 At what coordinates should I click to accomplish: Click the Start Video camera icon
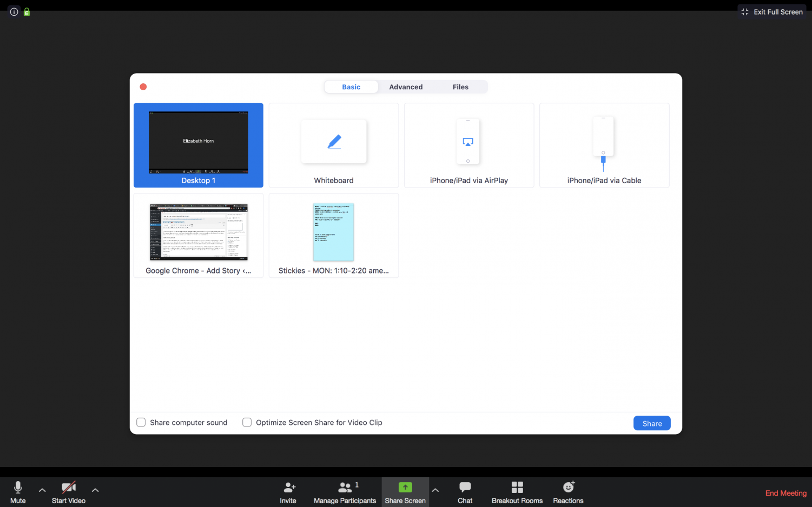(69, 488)
